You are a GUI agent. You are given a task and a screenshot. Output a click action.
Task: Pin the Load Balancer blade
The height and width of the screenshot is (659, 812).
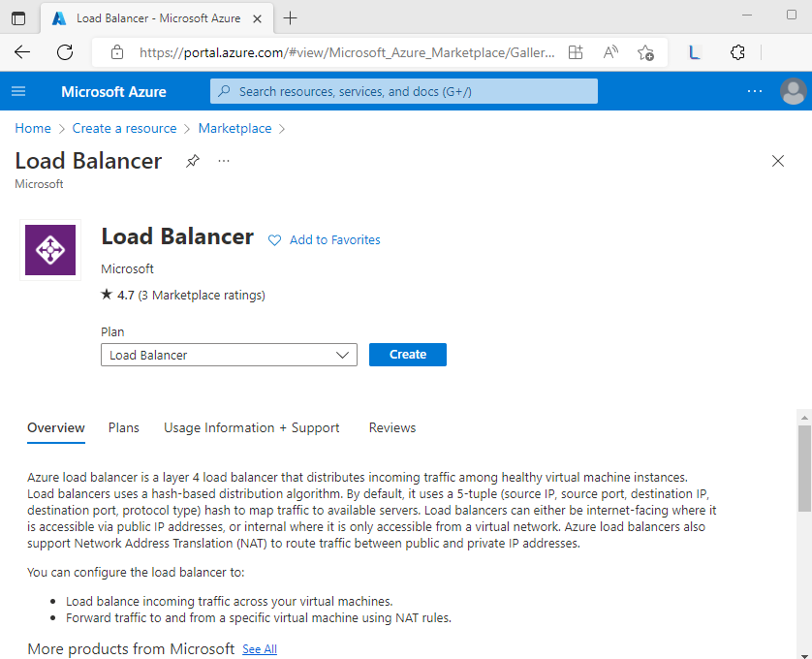pyautogui.click(x=192, y=161)
